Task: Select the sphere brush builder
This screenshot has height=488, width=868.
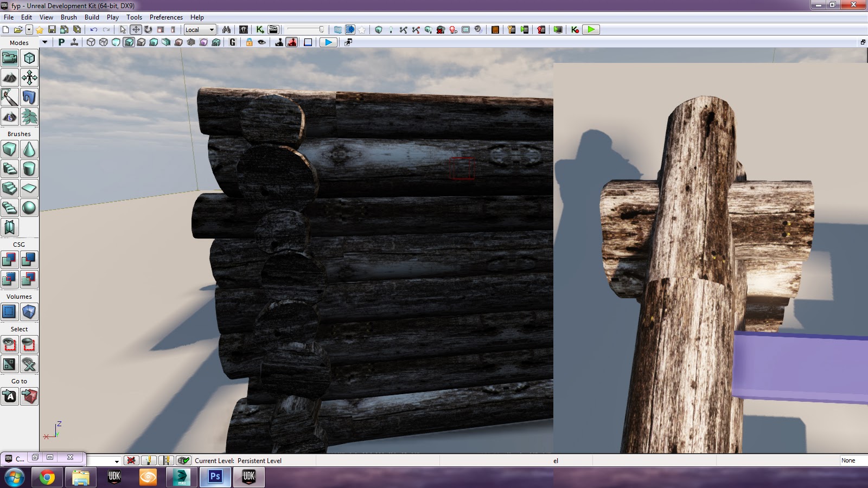Action: [29, 208]
